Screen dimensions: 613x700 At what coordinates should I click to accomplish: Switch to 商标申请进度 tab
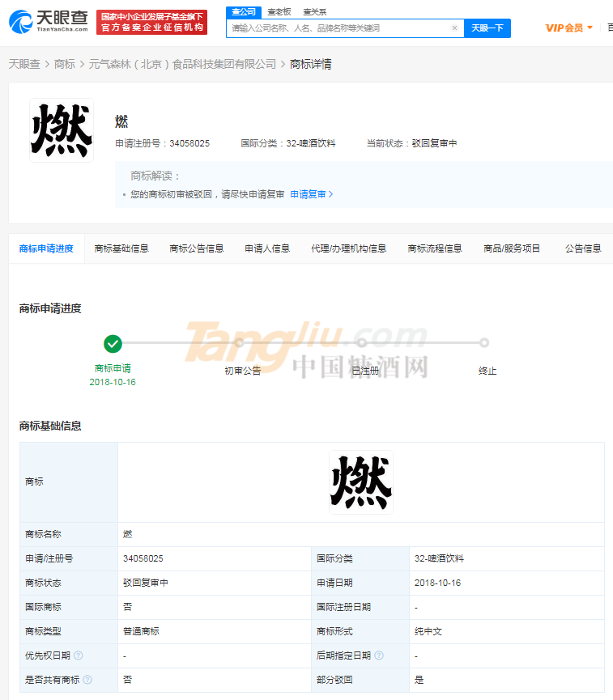tap(46, 248)
